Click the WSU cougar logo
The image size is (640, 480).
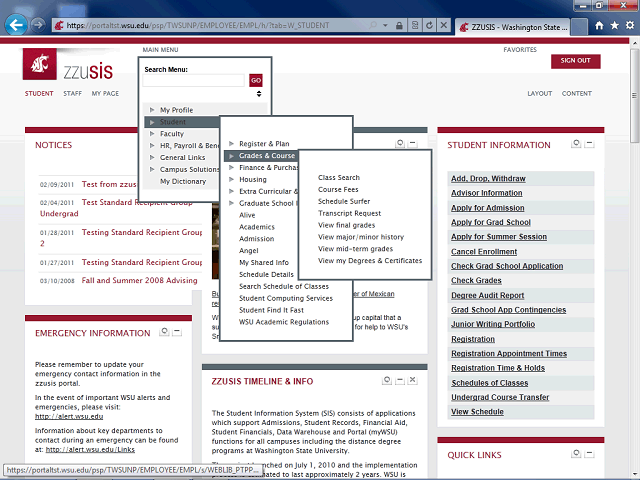(x=40, y=64)
